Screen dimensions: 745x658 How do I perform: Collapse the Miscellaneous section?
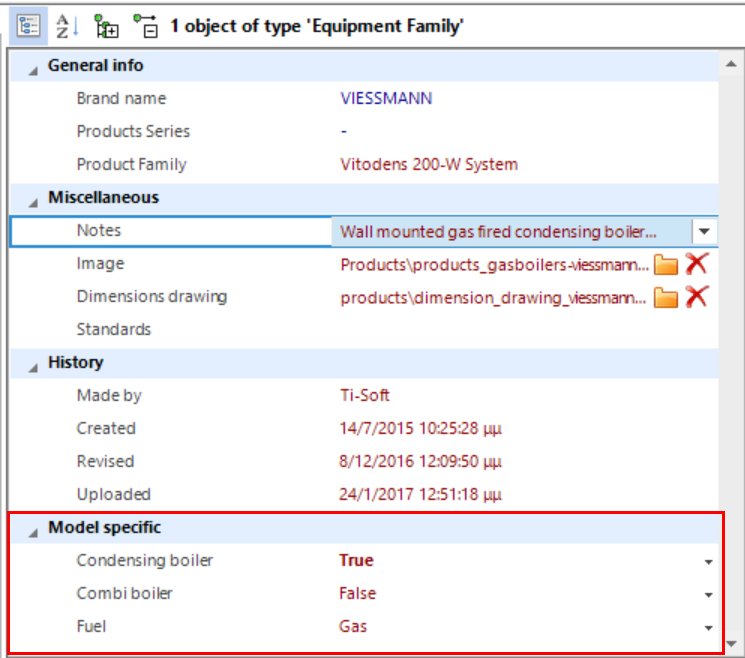(x=33, y=199)
